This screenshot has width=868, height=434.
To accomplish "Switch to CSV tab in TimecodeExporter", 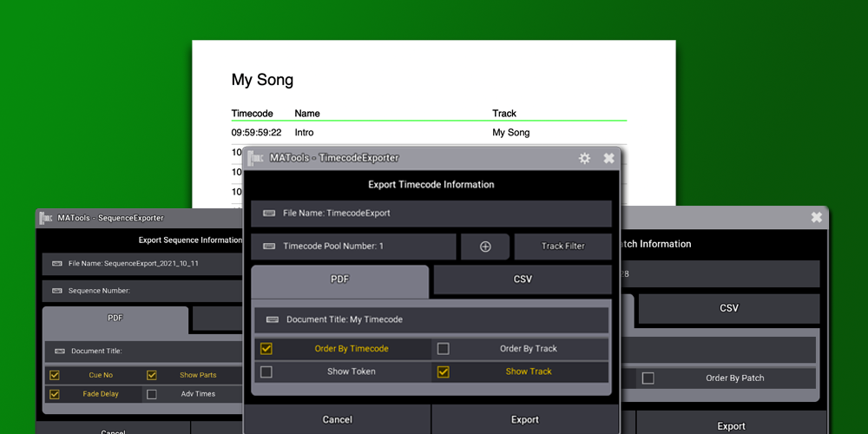I will 523,279.
